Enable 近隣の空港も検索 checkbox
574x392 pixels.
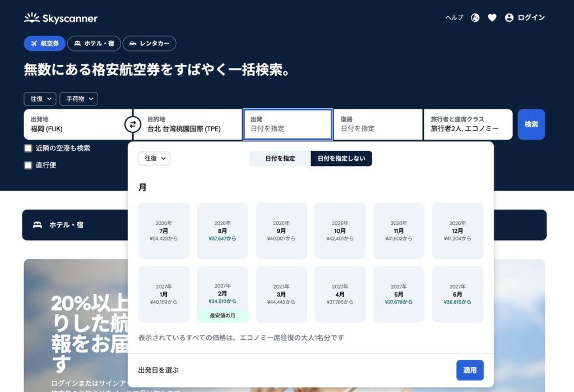[28, 148]
